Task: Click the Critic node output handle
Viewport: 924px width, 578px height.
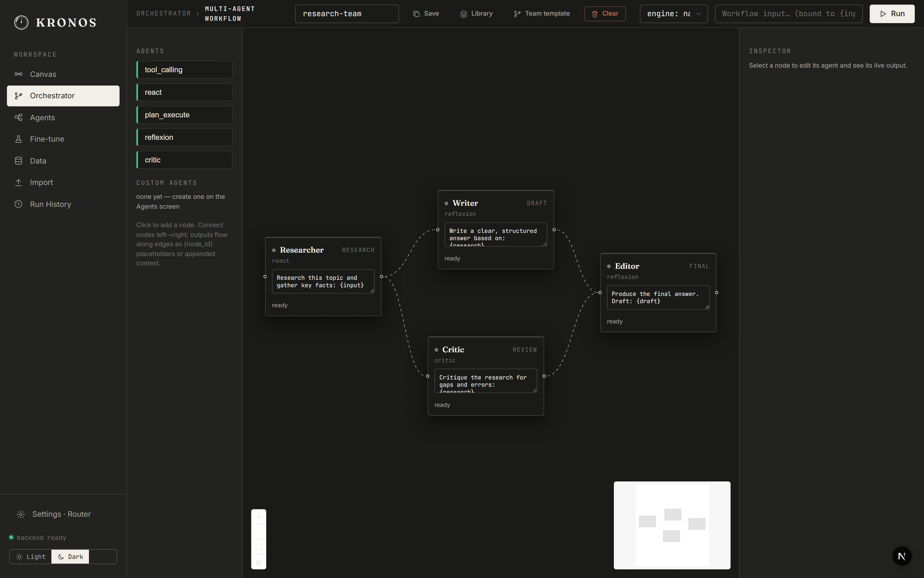Action: pyautogui.click(x=544, y=376)
